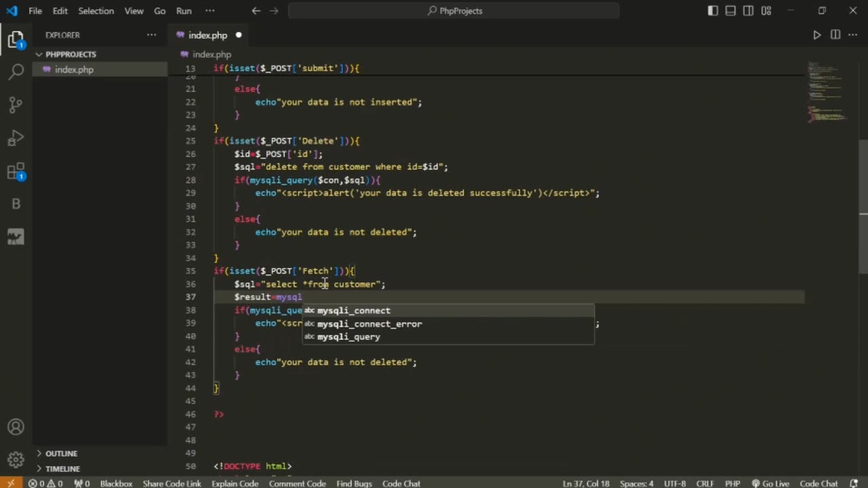Image resolution: width=868 pixels, height=488 pixels.
Task: Open errors and warnings in status bar
Action: click(x=45, y=483)
